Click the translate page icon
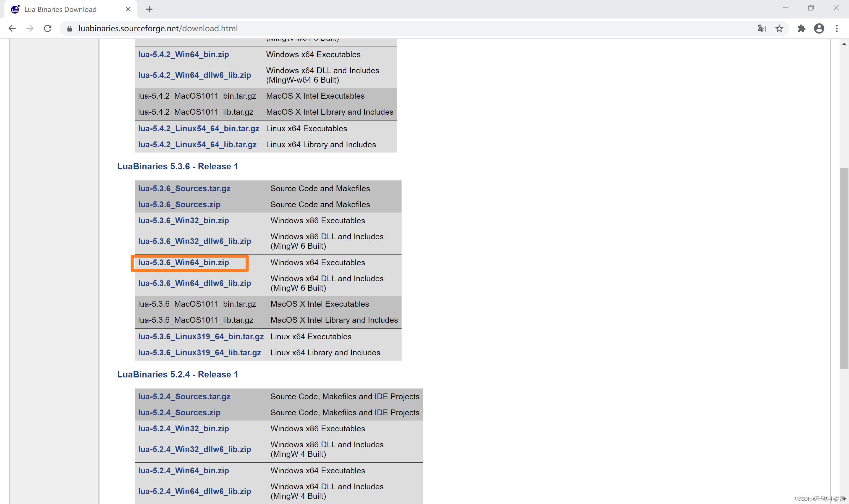 [761, 28]
